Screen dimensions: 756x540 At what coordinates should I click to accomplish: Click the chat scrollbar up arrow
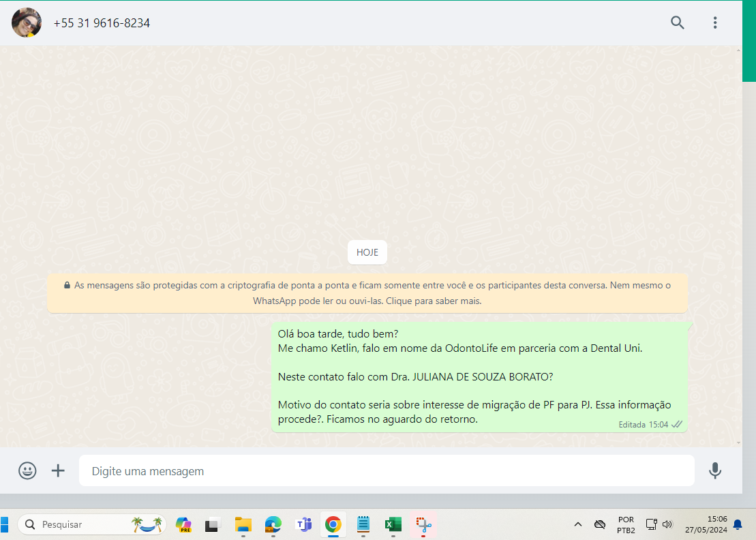click(739, 50)
